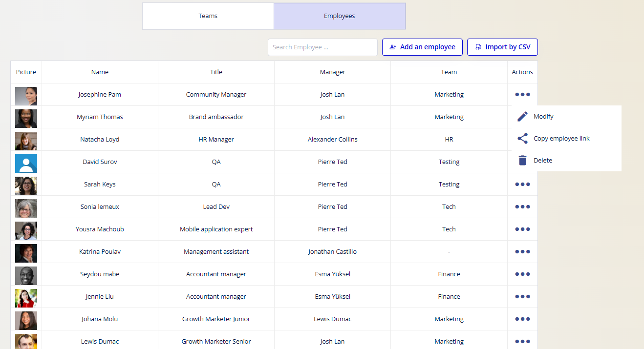Click the name Sarah Keys

coord(100,185)
